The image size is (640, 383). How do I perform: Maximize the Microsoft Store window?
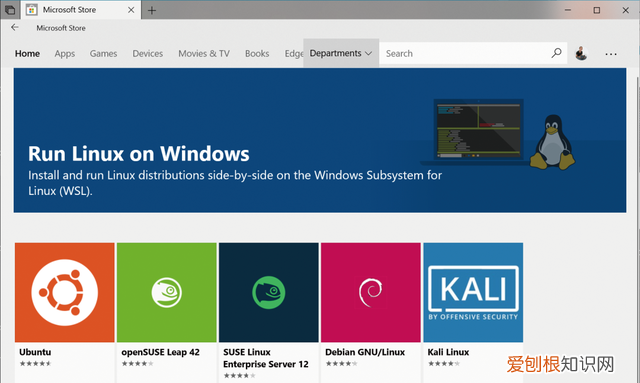click(x=596, y=10)
